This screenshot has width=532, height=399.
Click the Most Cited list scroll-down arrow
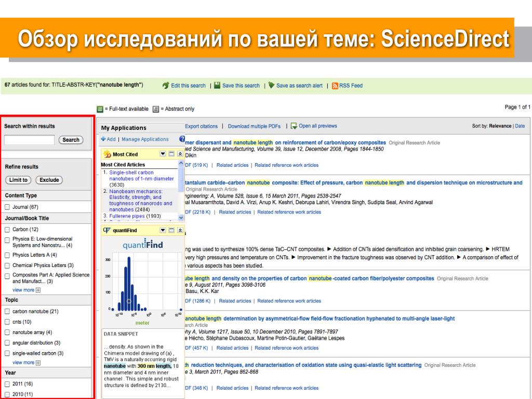coord(181,218)
